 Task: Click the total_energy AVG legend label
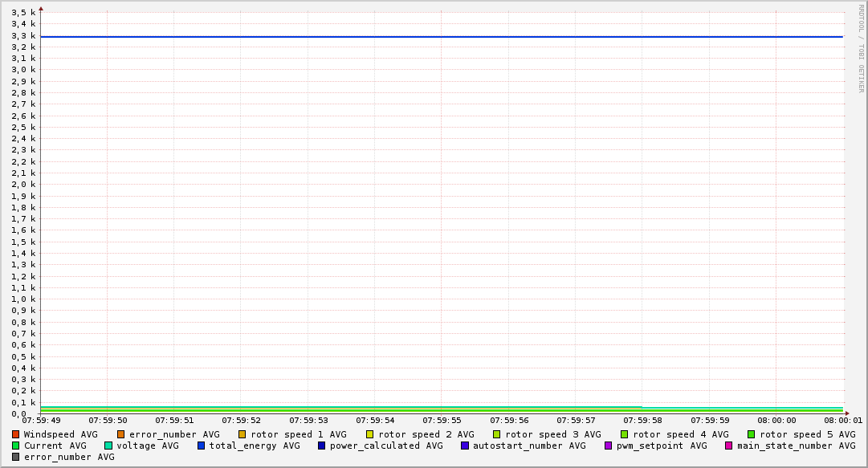pyautogui.click(x=255, y=446)
